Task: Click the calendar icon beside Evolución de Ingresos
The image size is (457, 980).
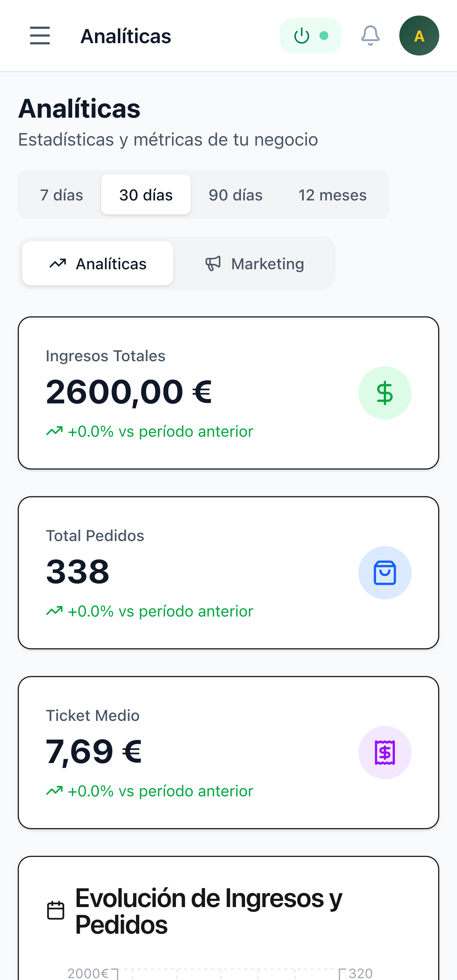Action: [55, 910]
